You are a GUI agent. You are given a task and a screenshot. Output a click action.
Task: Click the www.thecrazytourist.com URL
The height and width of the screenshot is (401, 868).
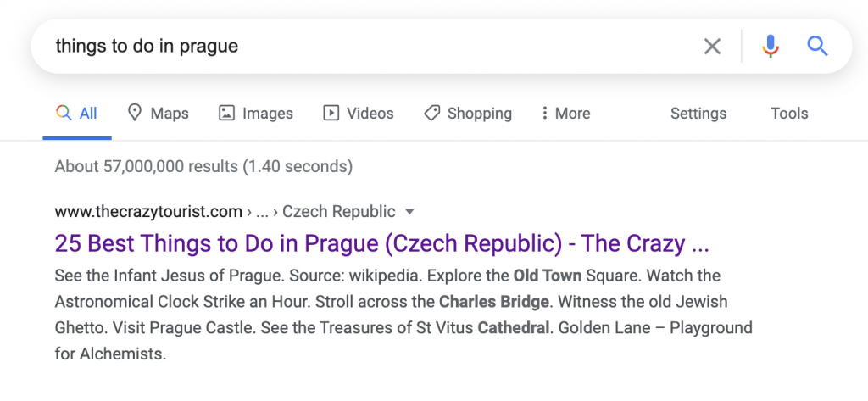(148, 212)
